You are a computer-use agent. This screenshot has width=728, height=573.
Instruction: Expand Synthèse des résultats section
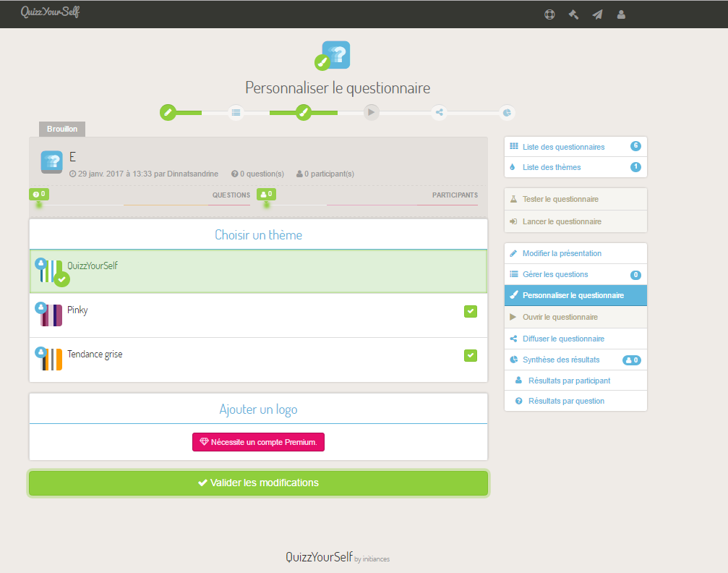pos(561,360)
